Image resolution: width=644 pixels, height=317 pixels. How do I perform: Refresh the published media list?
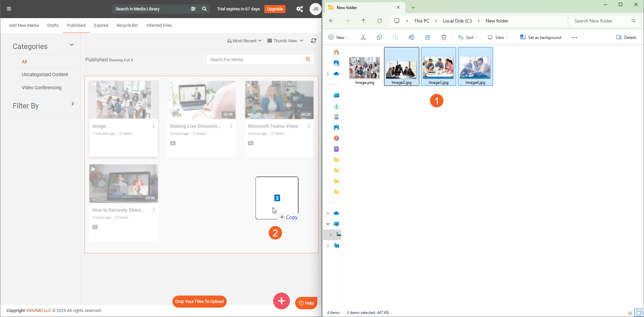point(314,41)
